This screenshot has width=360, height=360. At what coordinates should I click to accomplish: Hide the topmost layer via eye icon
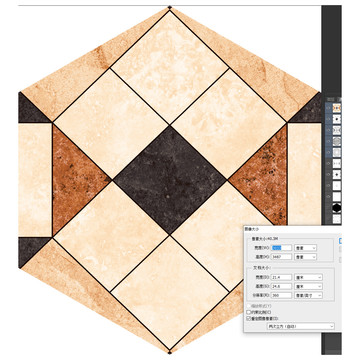click(x=328, y=108)
